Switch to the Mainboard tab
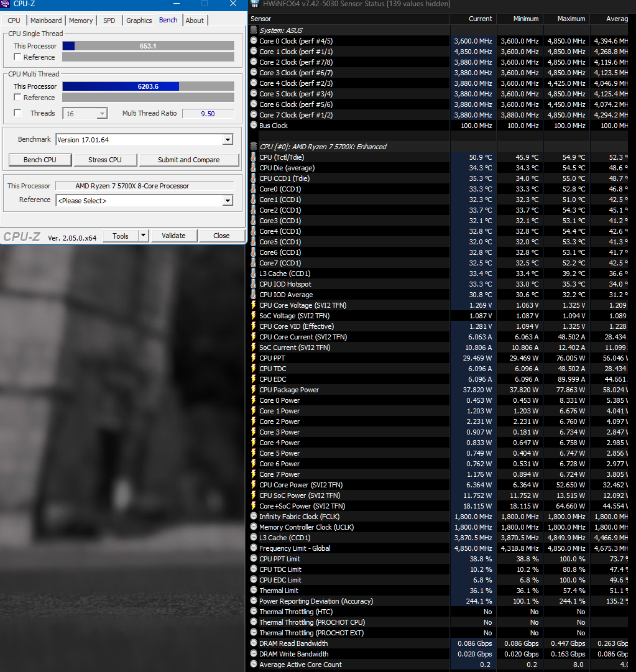 tap(46, 20)
